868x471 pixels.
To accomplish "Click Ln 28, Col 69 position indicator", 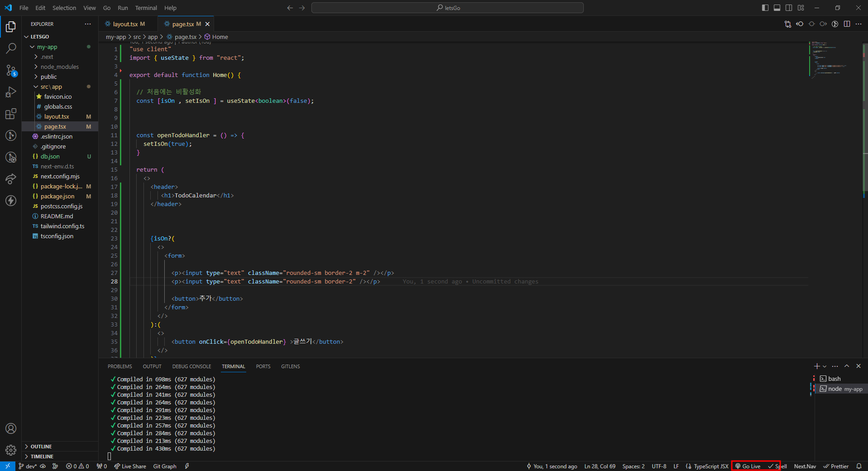I will tap(600, 466).
